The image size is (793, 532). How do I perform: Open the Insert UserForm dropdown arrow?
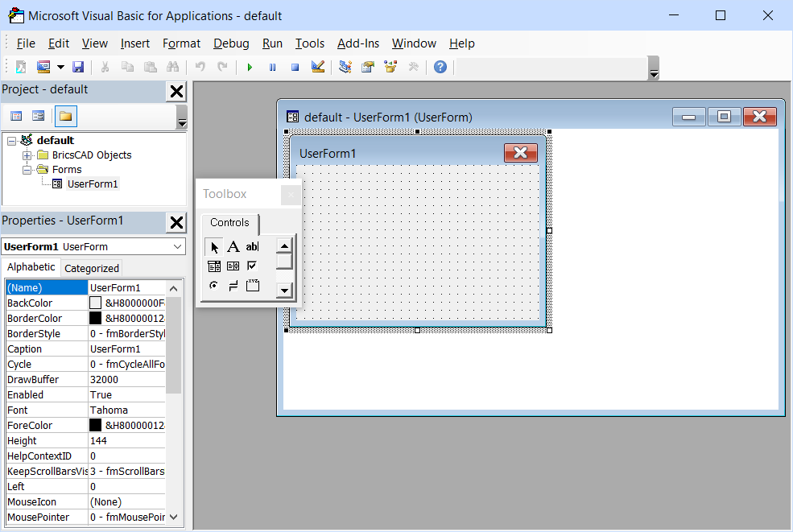(60, 67)
